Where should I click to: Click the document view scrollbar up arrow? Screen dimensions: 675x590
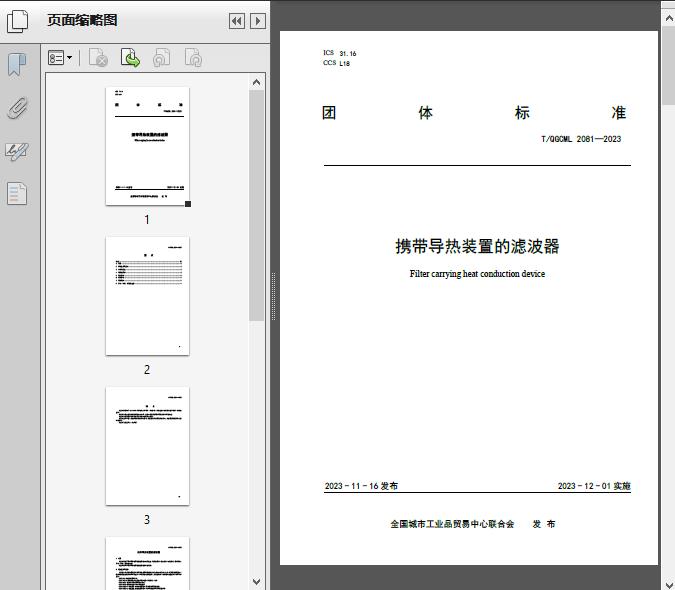click(x=667, y=8)
